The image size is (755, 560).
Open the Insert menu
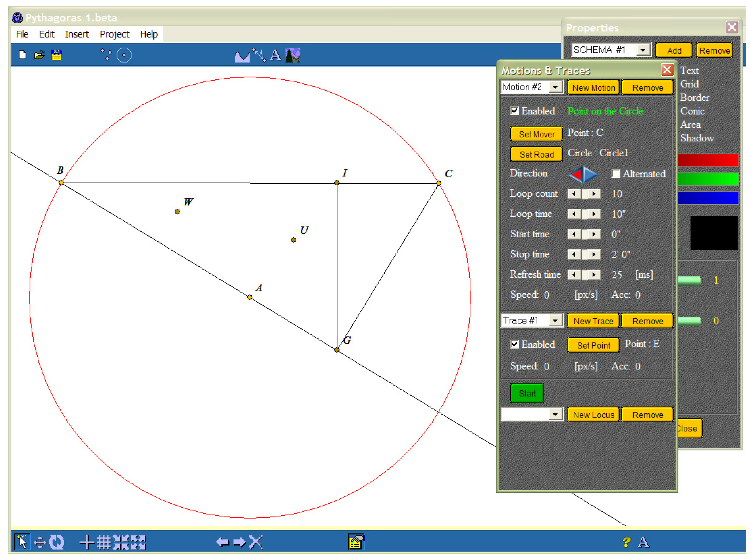(77, 34)
